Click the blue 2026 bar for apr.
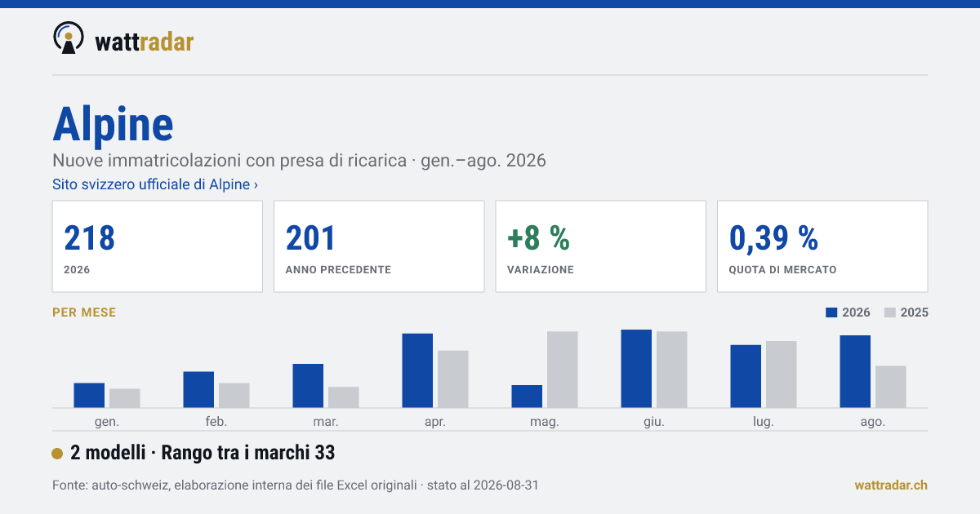Image resolution: width=980 pixels, height=514 pixels. click(417, 370)
